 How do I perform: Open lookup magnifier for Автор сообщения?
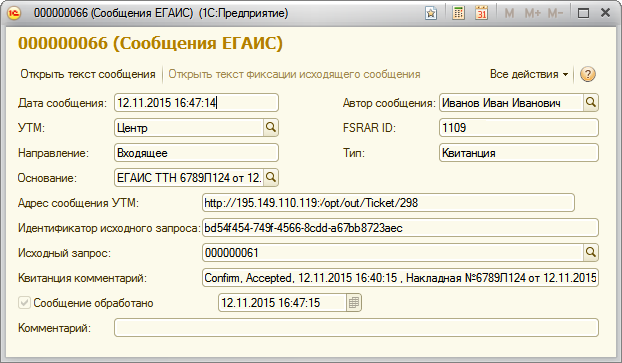click(591, 103)
